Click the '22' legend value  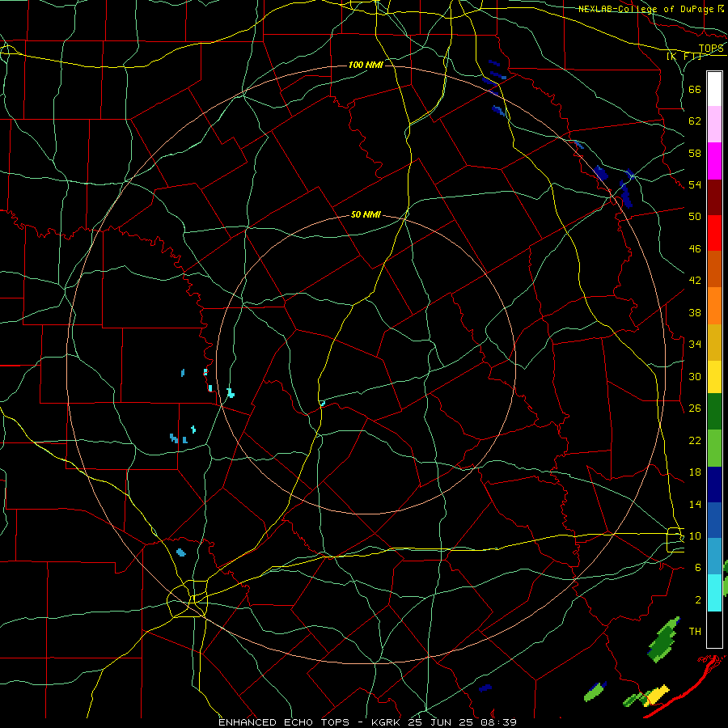[x=695, y=441]
